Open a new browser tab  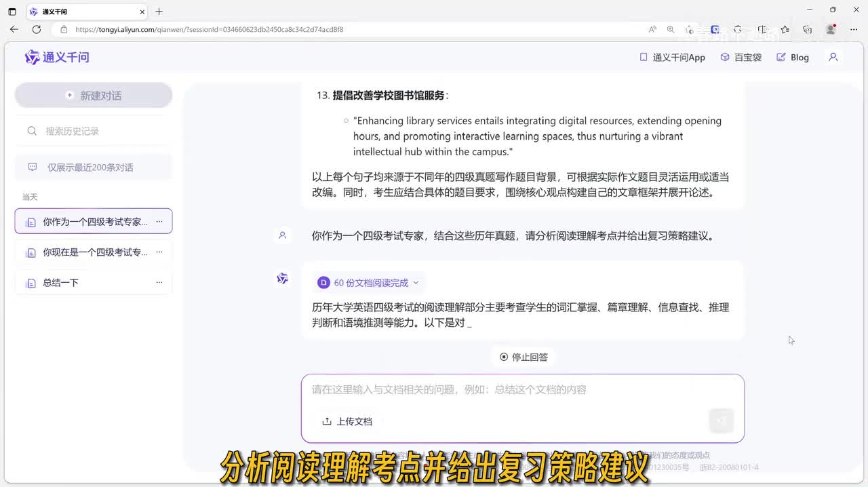pos(159,12)
